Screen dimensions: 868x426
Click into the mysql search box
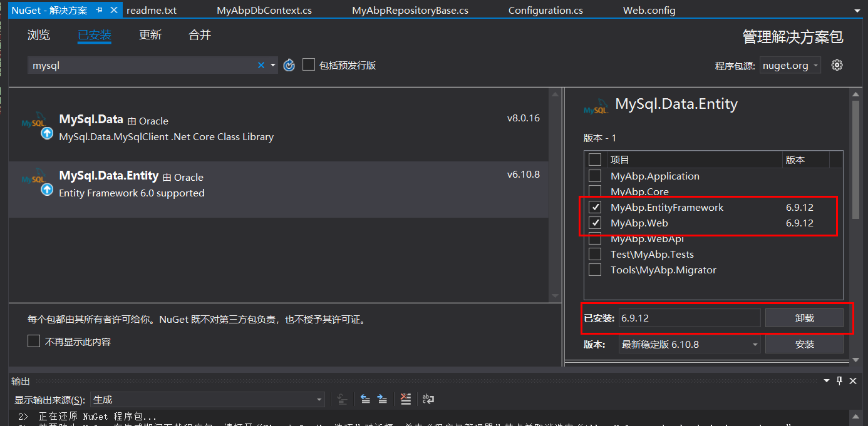point(143,65)
